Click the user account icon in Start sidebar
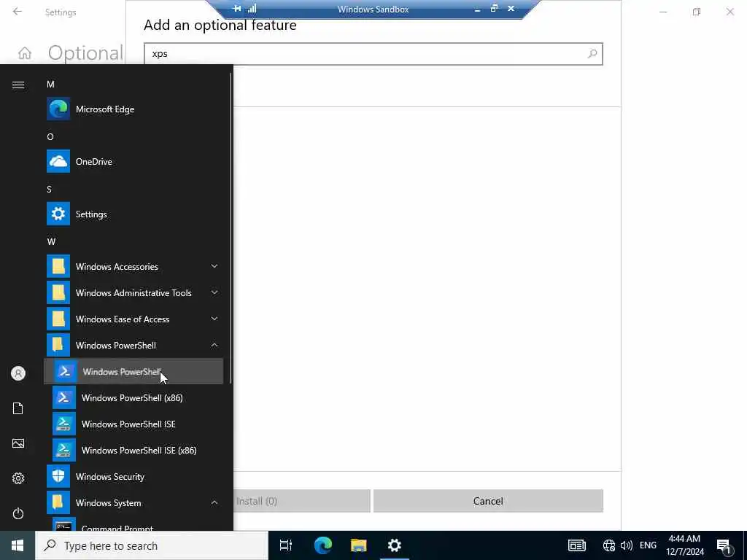 [18, 373]
